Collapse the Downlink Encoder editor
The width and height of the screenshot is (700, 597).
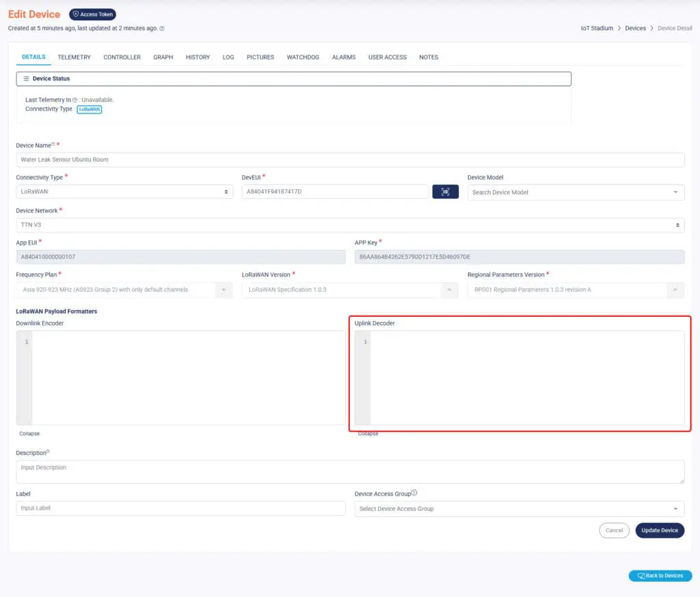point(29,434)
